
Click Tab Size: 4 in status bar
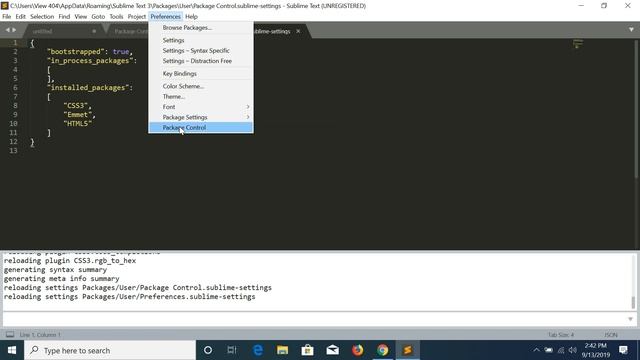(561, 335)
